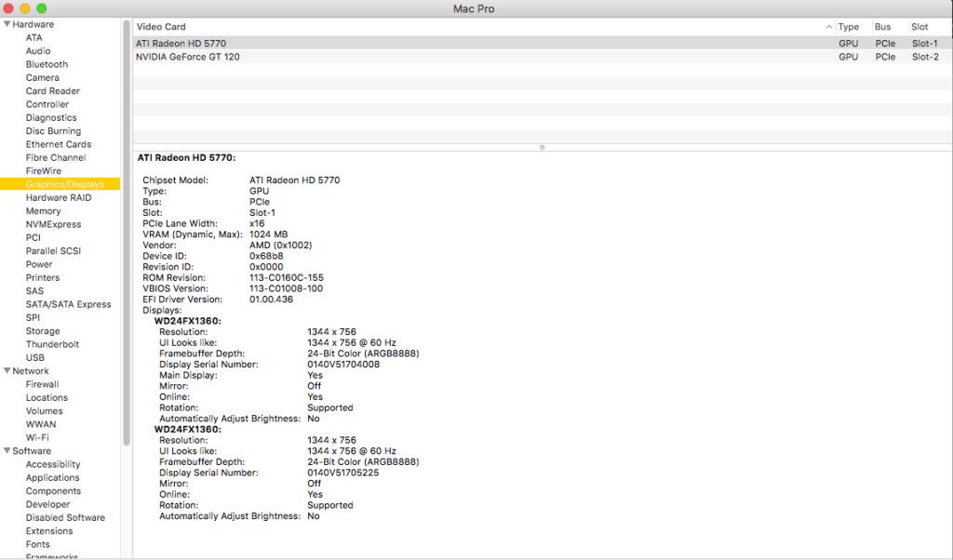953x560 pixels.
Task: Select Fibre Channel in the sidebar
Action: [56, 158]
